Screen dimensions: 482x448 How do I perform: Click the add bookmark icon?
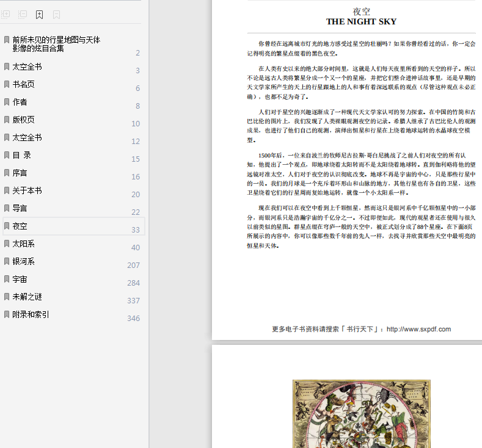39,15
